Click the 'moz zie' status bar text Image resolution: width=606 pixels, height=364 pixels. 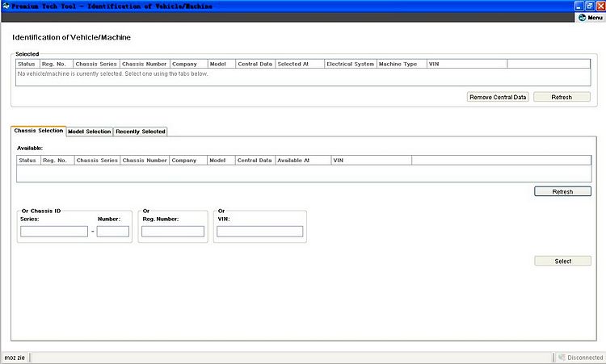[x=15, y=358]
